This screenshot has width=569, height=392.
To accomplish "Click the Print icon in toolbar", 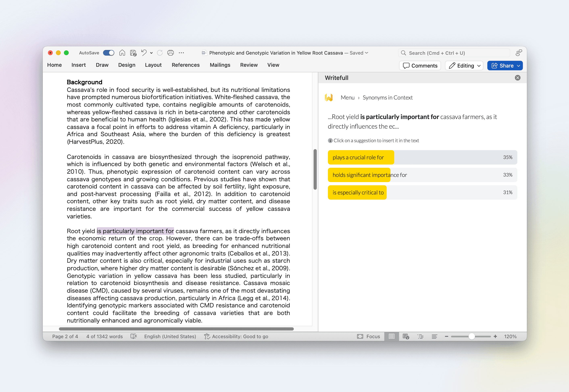I will pyautogui.click(x=170, y=53).
